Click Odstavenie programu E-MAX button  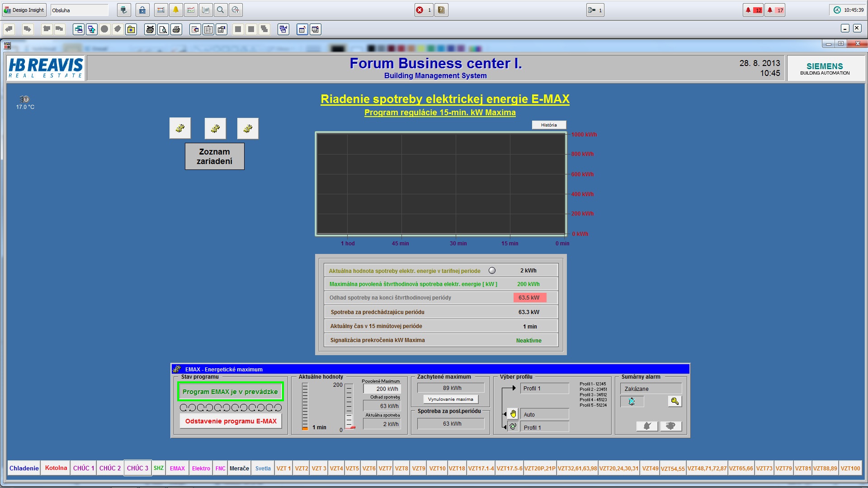click(x=231, y=421)
